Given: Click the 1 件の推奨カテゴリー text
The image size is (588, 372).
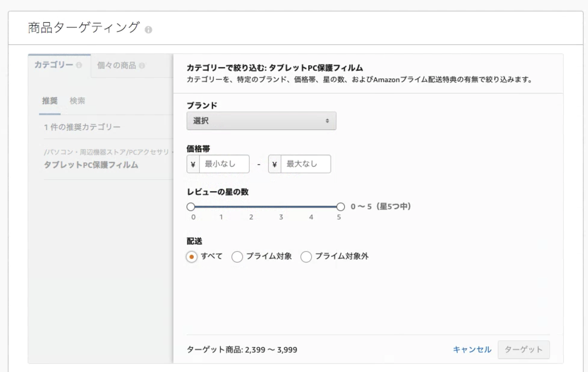Looking at the screenshot, I should 82,127.
